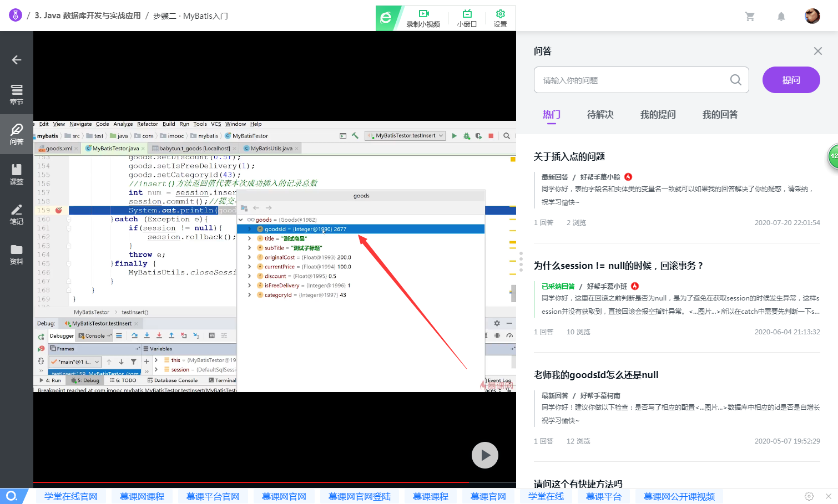Expand the isFreeDelivery node in goods popup
838x504 pixels.
250,286
